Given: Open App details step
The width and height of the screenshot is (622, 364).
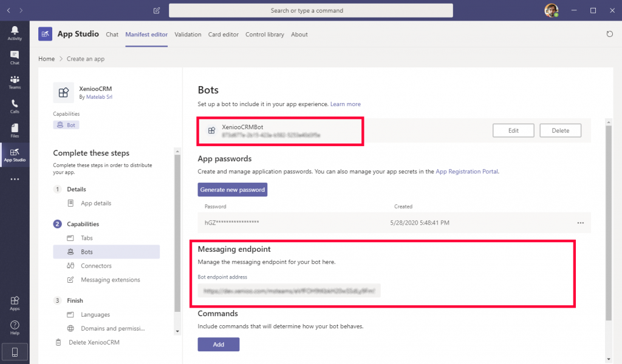Looking at the screenshot, I should [x=96, y=203].
